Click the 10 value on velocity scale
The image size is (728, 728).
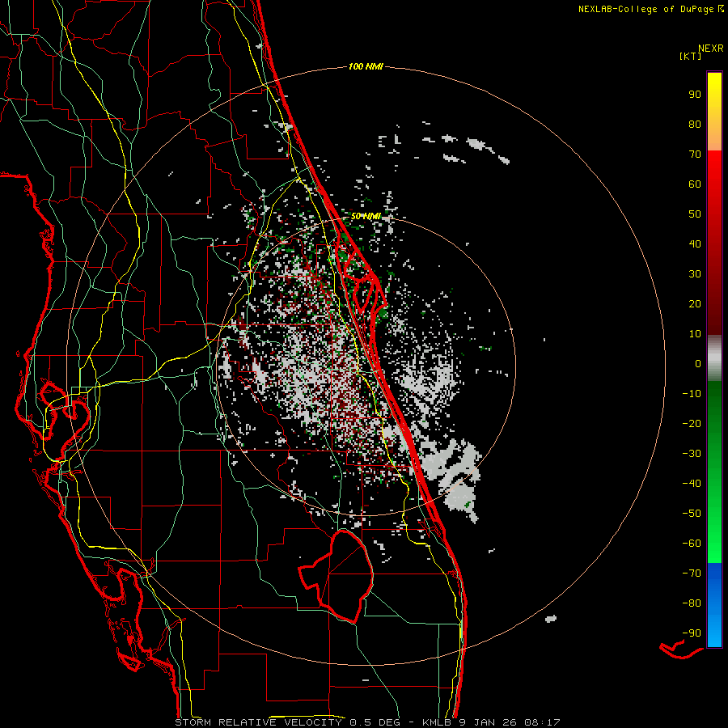pyautogui.click(x=695, y=334)
